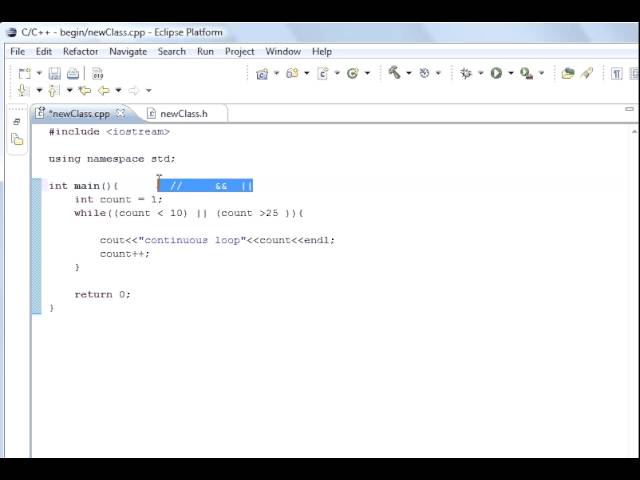Build the project with the hammer icon

coord(394,73)
